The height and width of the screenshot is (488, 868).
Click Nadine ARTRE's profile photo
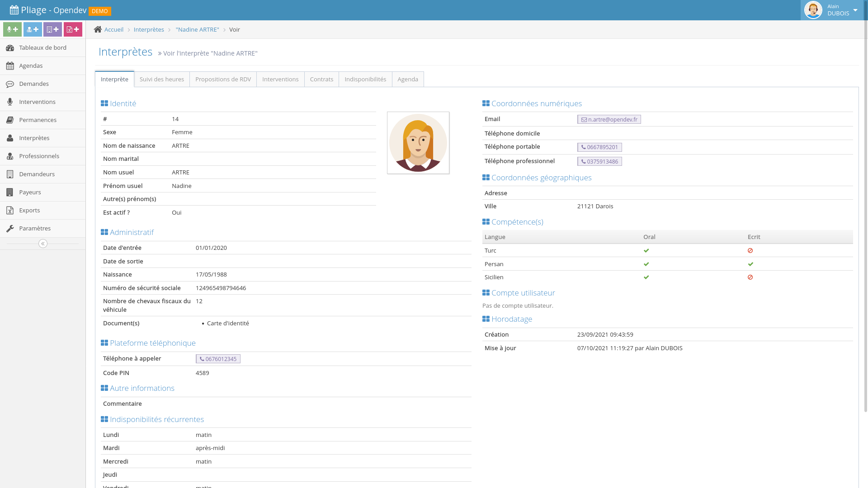(x=418, y=143)
